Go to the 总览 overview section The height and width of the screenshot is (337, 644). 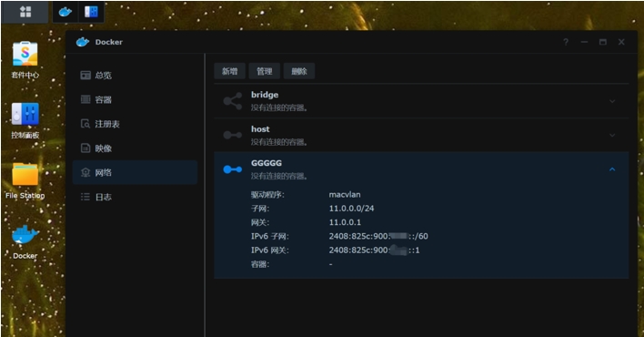(x=135, y=76)
